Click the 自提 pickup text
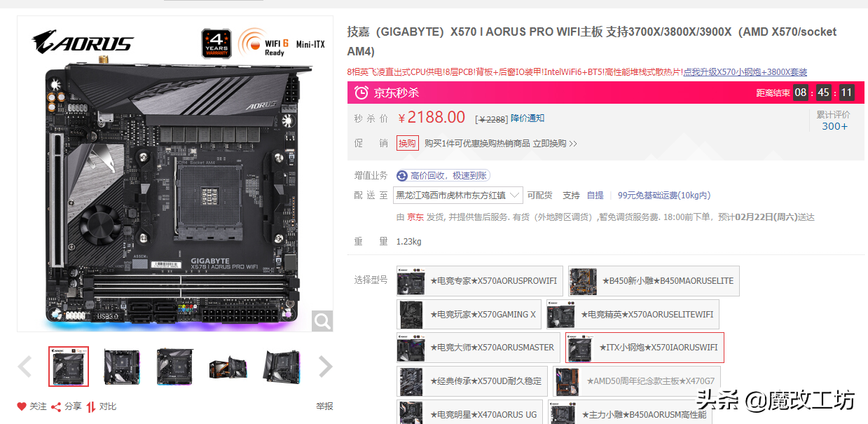 click(x=595, y=196)
